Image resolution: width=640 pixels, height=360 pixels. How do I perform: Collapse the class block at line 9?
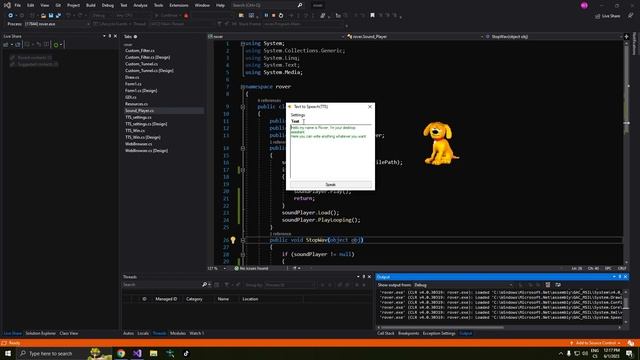coord(242,107)
